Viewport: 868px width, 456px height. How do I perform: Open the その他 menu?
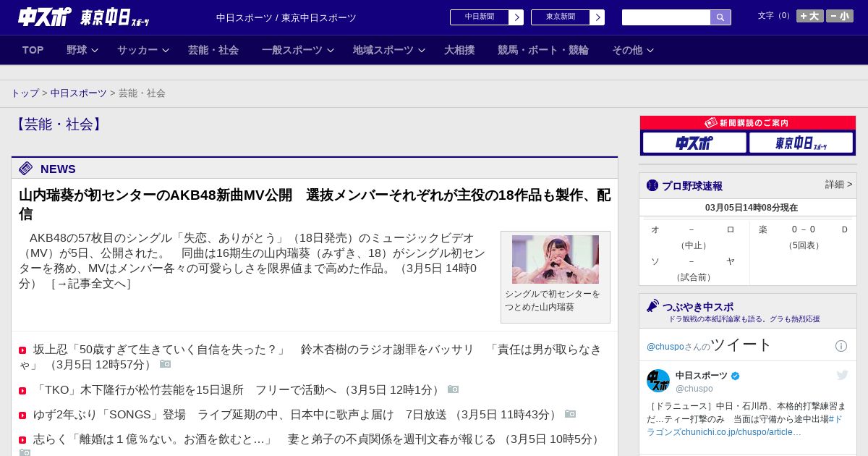[x=627, y=50]
